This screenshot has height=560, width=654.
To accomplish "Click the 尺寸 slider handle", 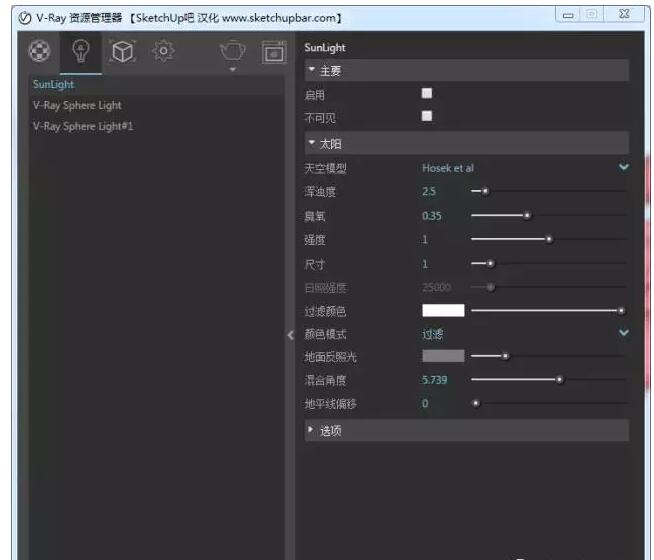I will (x=491, y=264).
